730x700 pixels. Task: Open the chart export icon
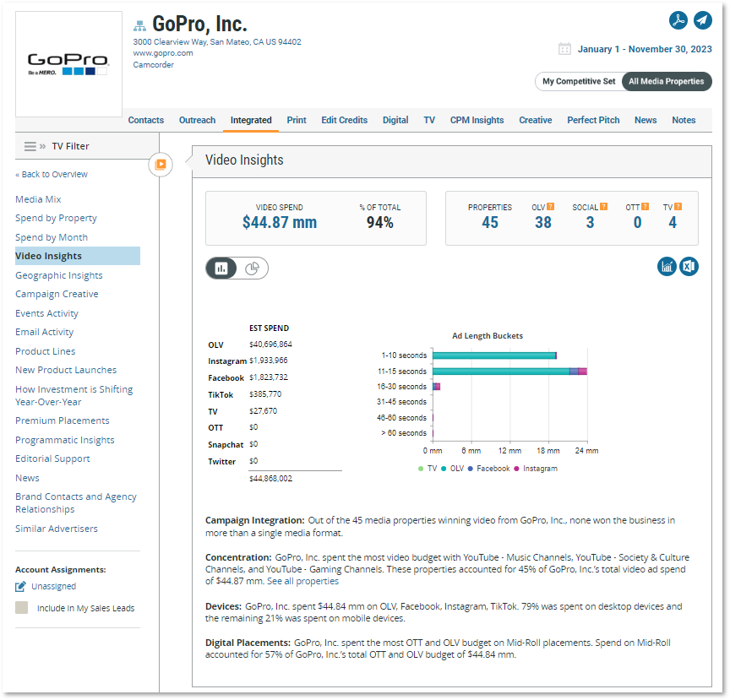point(667,267)
